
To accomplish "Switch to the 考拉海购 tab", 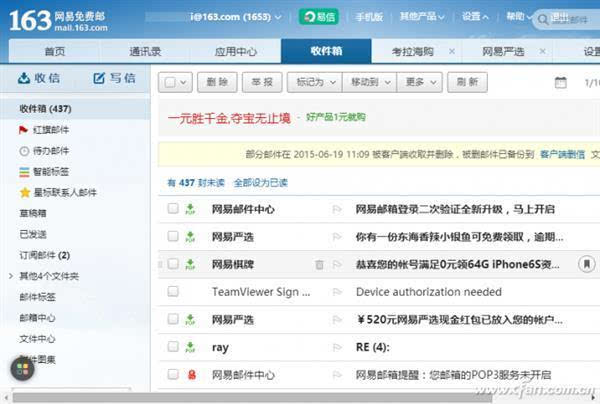I will tap(412, 51).
